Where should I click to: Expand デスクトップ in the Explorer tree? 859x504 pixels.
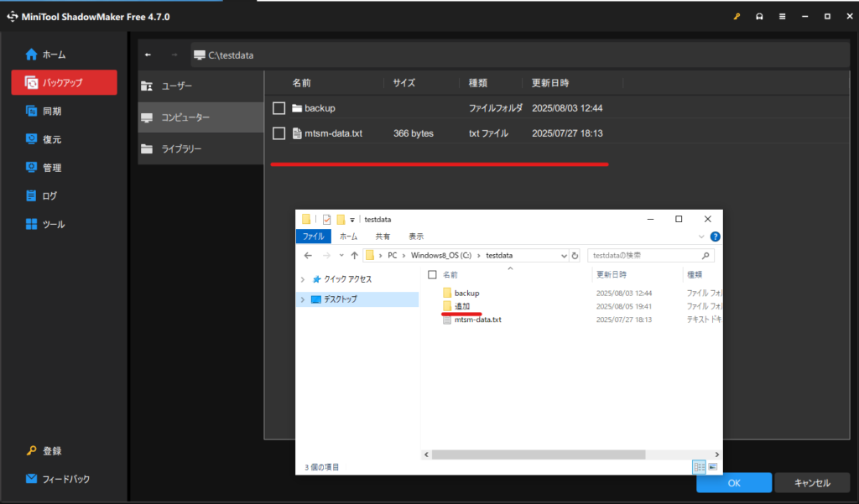tap(302, 299)
